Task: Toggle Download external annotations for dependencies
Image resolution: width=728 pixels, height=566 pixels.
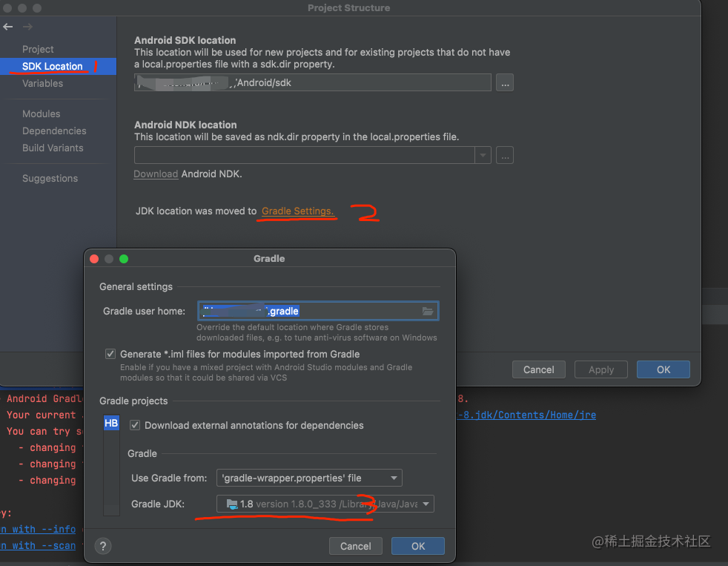Action: pyautogui.click(x=135, y=425)
